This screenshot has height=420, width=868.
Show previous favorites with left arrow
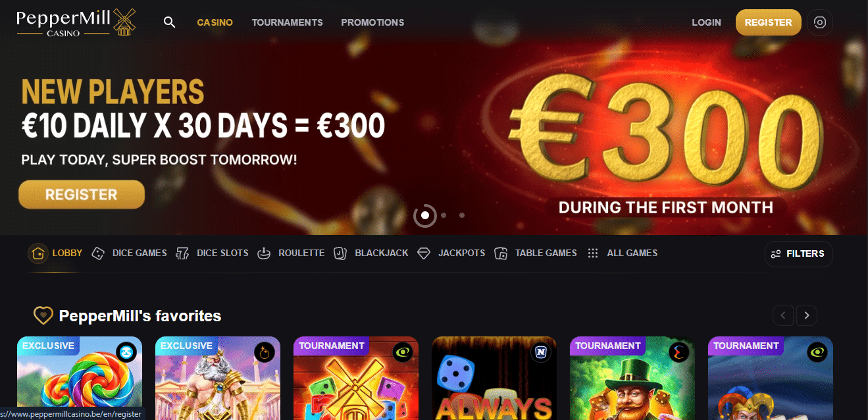pyautogui.click(x=783, y=316)
